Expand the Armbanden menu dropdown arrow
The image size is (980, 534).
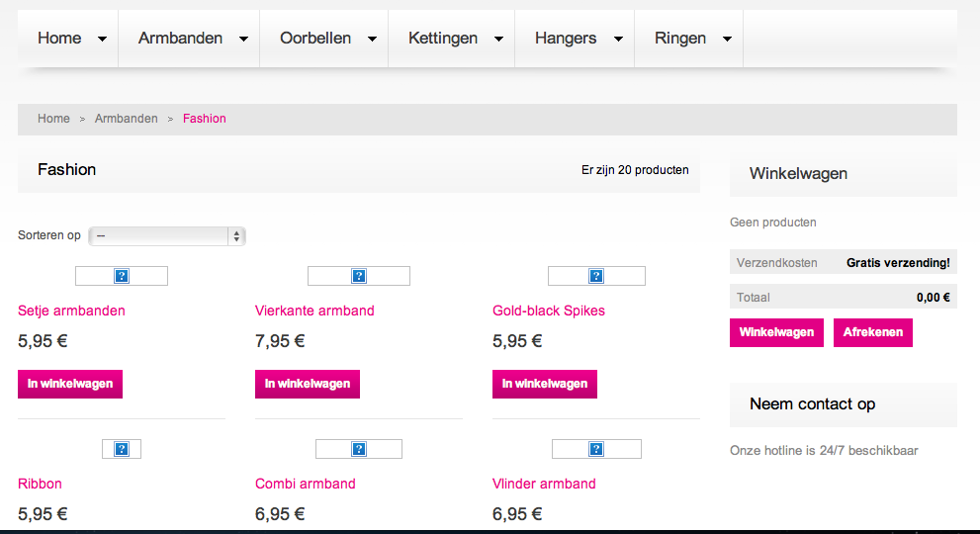243,39
